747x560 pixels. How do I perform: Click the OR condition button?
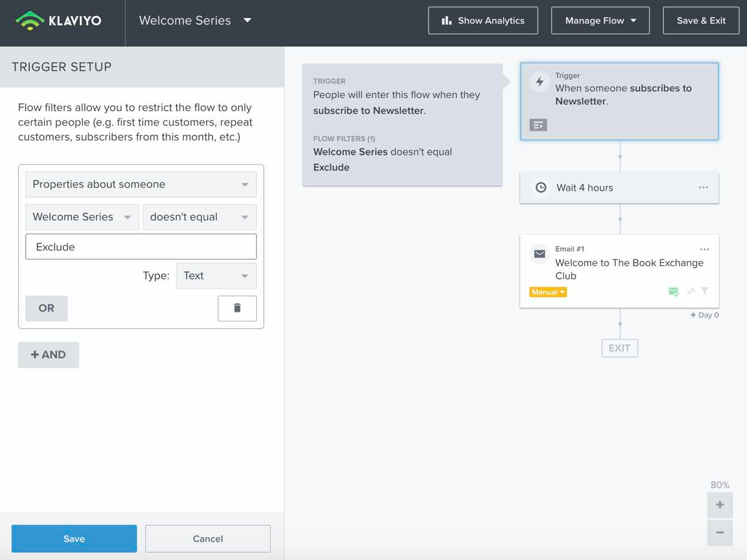coord(46,309)
